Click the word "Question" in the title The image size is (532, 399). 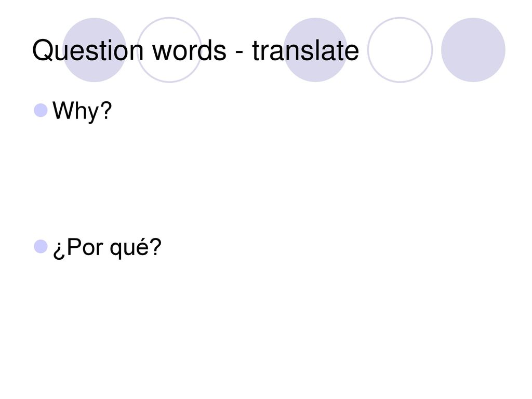(88, 50)
